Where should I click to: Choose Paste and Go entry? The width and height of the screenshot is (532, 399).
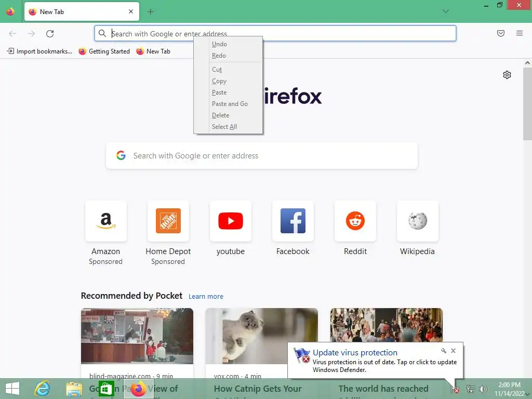pos(228,104)
